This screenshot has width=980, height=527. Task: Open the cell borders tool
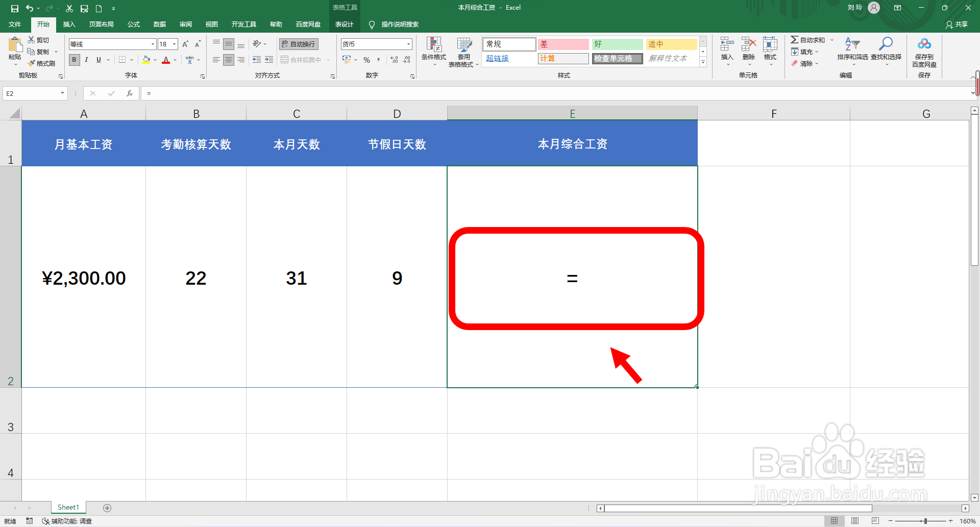122,60
